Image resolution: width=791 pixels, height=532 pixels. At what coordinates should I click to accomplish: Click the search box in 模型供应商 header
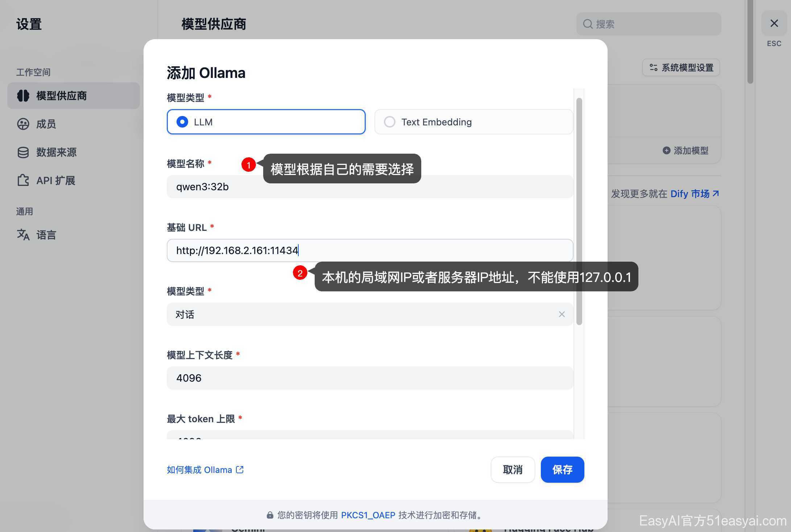(x=649, y=24)
